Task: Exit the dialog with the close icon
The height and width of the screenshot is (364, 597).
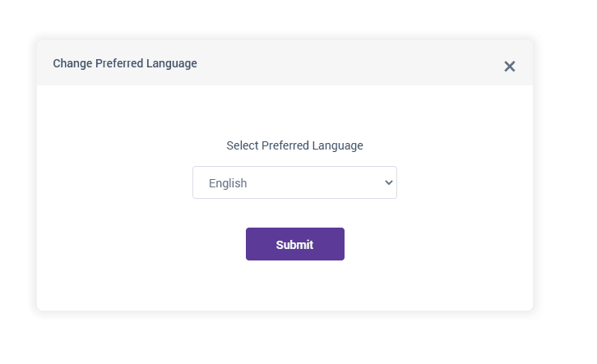Action: pyautogui.click(x=509, y=67)
